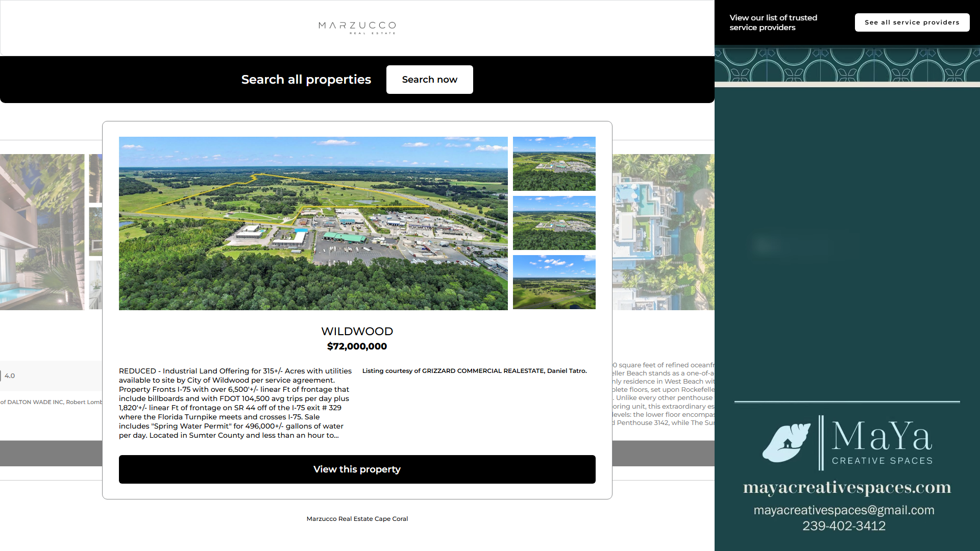The image size is (980, 551).
Task: Click the Search all properties heading
Action: tap(306, 80)
